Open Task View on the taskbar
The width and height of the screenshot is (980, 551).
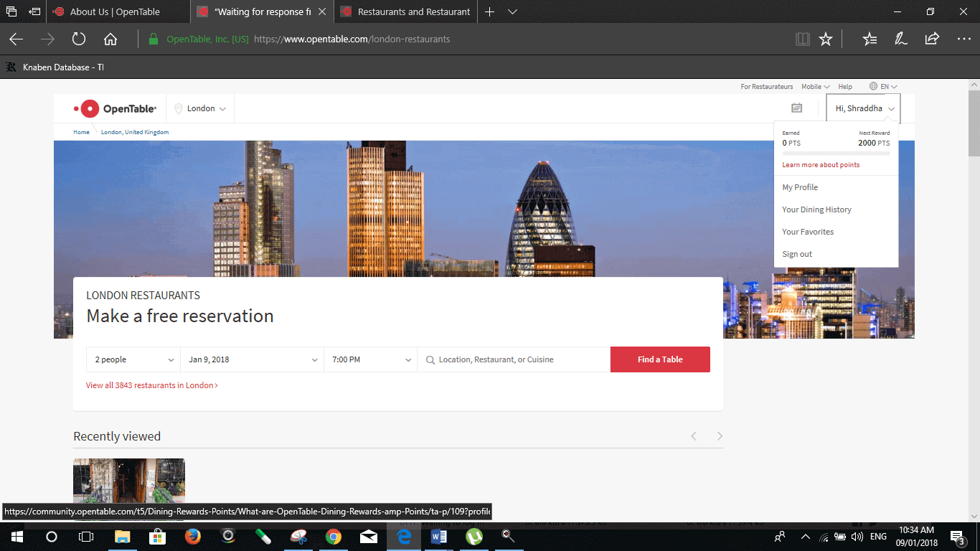coord(85,537)
